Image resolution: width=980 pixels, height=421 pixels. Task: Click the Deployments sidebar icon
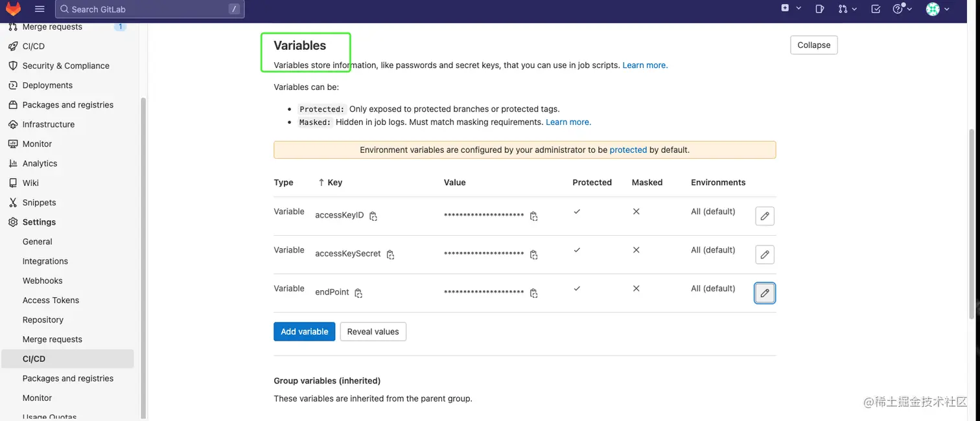pos(12,85)
